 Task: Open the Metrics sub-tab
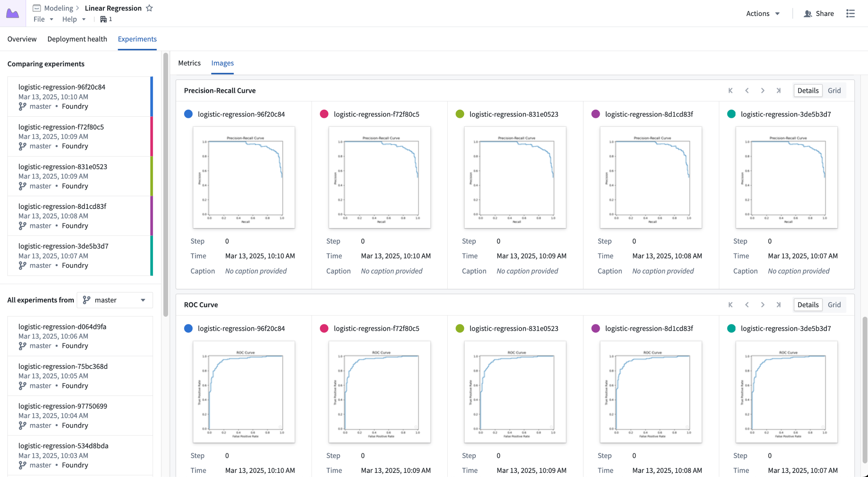(x=189, y=63)
